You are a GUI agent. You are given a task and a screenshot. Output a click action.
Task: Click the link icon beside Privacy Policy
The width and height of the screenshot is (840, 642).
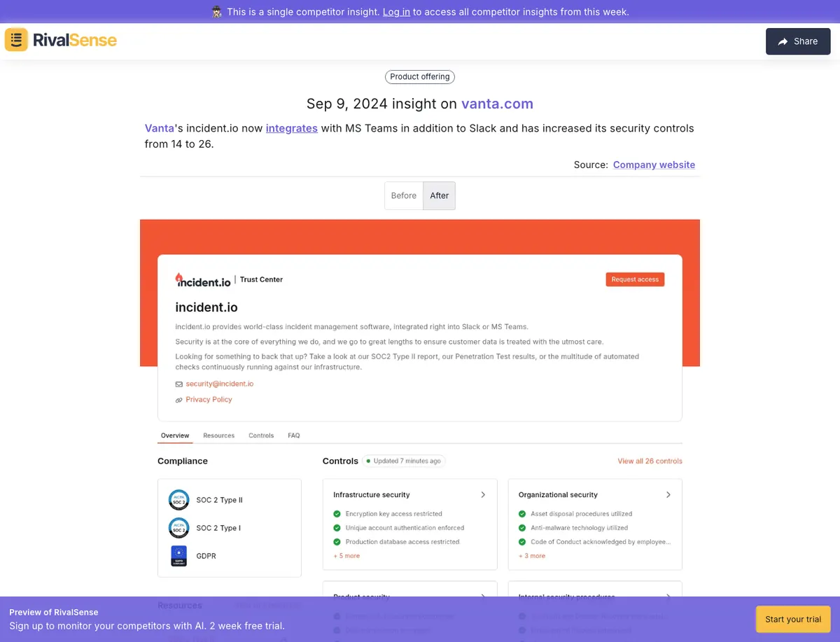coord(179,400)
